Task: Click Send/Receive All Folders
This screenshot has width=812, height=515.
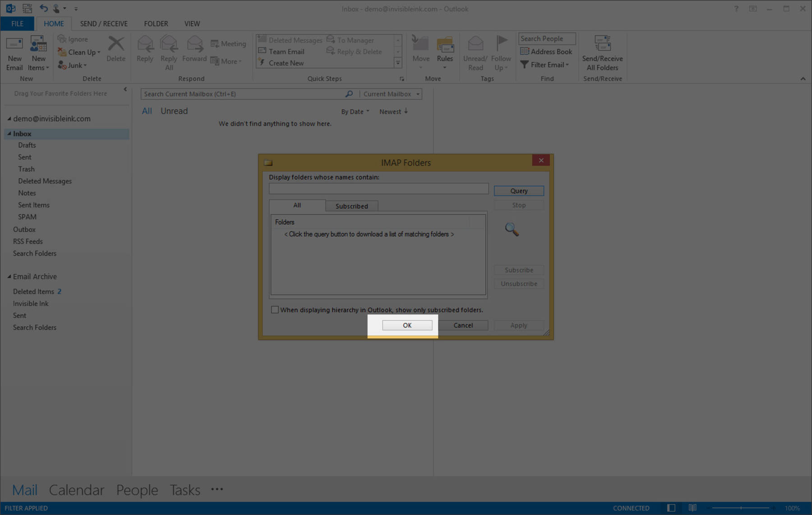Action: pyautogui.click(x=602, y=53)
